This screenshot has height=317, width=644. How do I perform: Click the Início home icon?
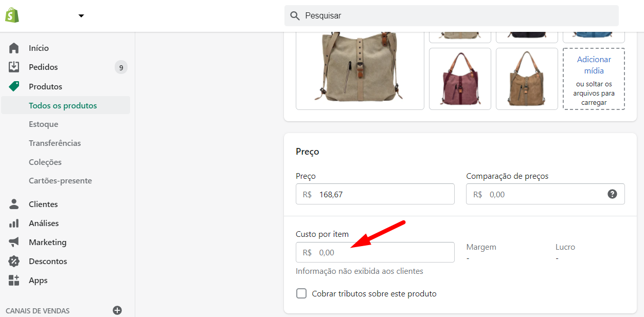click(14, 48)
